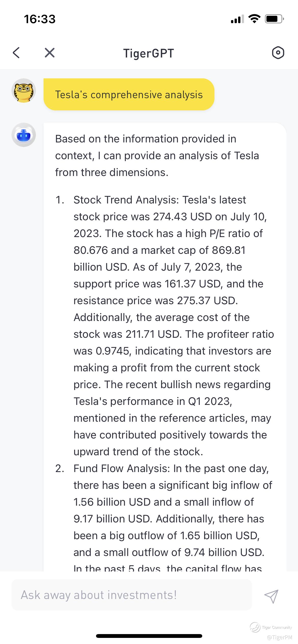
Task: Close the TigerGPT chat with X
Action: 50,53
